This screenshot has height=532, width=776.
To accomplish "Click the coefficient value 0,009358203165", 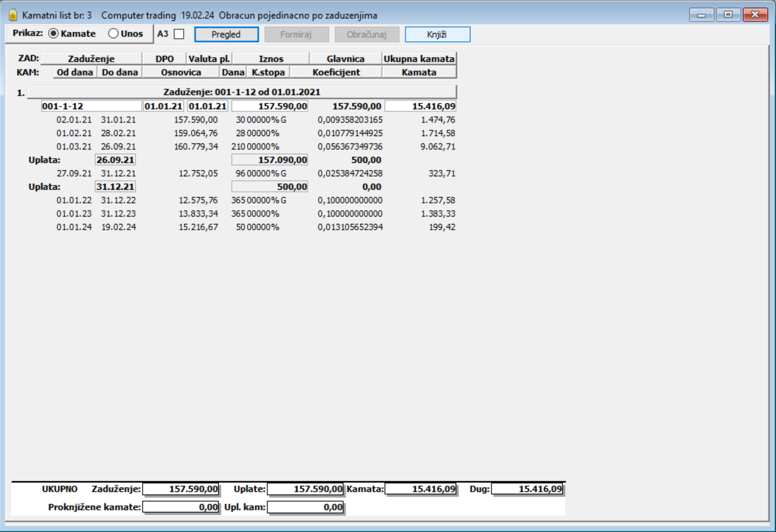I will (350, 120).
